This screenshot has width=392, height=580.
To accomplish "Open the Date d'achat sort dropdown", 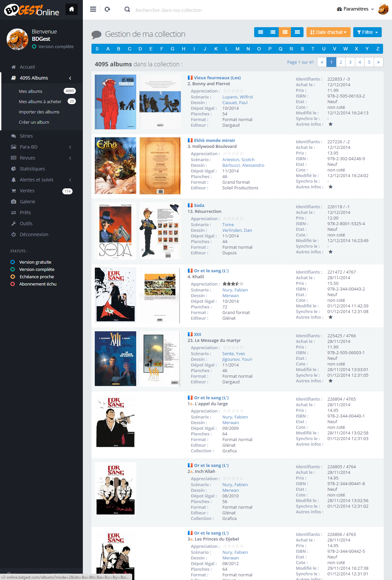I will [x=328, y=32].
